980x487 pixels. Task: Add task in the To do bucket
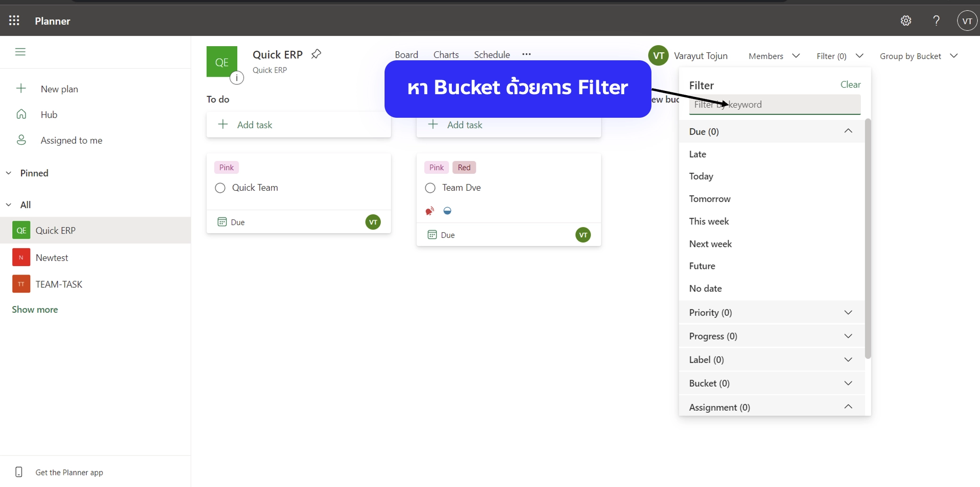298,125
